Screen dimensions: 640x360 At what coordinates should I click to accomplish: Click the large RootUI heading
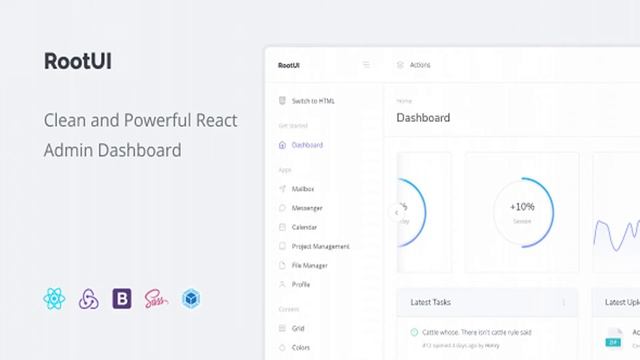78,61
